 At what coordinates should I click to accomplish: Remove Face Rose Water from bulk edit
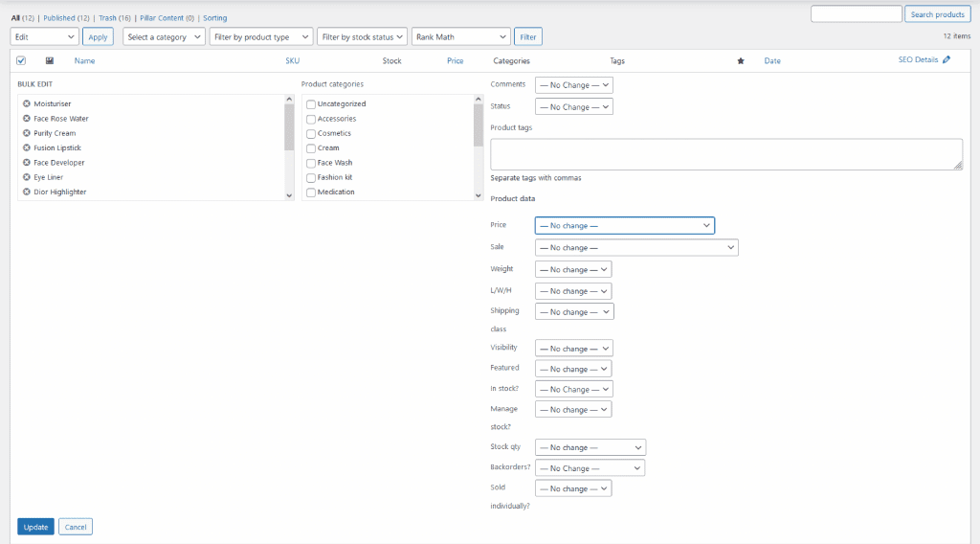[27, 118]
